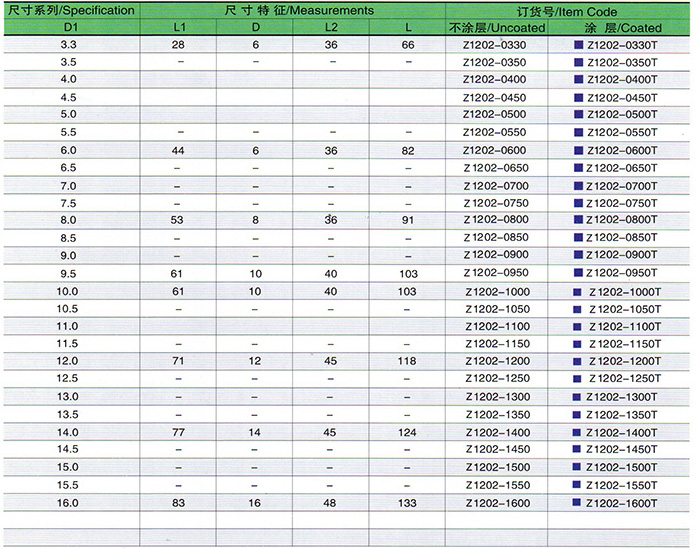Select blue marker beside Z1202-1200T
Image resolution: width=699 pixels, height=548 pixels.
579,361
